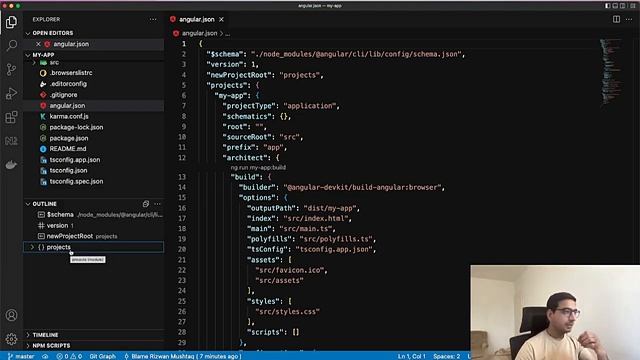The image size is (640, 360).
Task: Open the Nx Console view icon
Action: coord(11,141)
